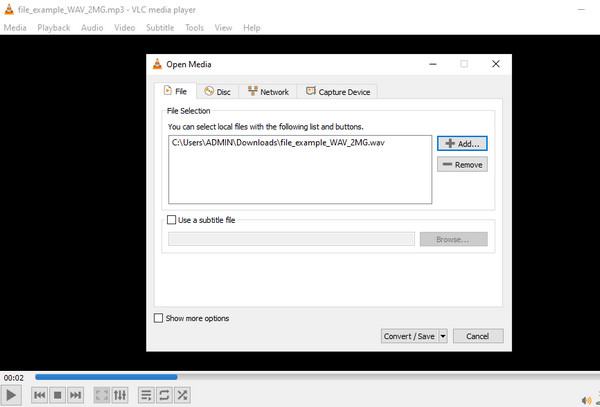Skip to next media track

75,395
